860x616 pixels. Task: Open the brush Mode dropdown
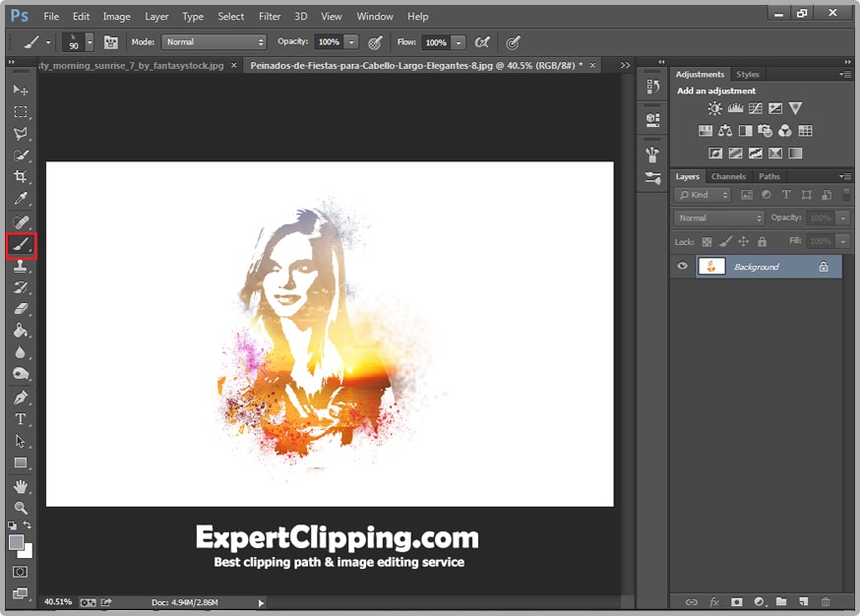(x=214, y=42)
